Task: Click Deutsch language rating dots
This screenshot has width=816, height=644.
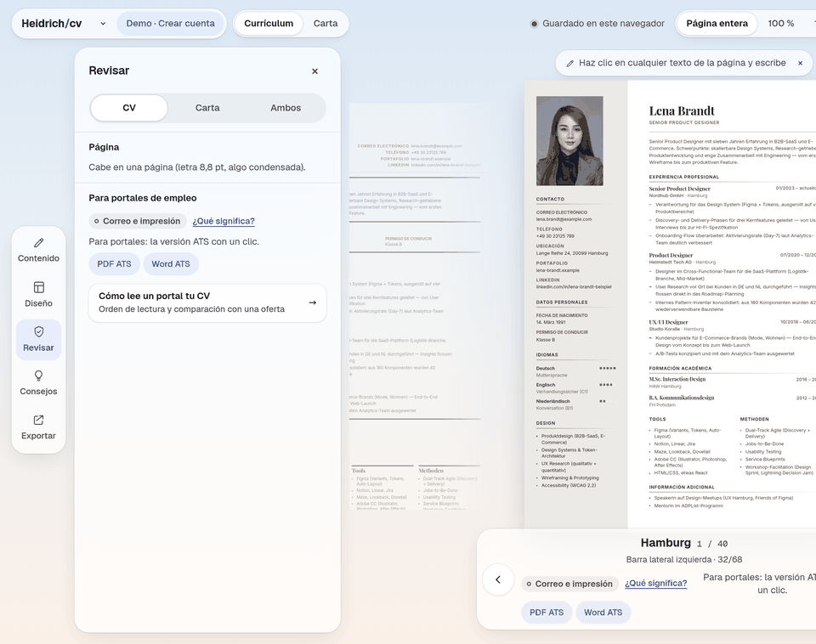Action: (607, 368)
